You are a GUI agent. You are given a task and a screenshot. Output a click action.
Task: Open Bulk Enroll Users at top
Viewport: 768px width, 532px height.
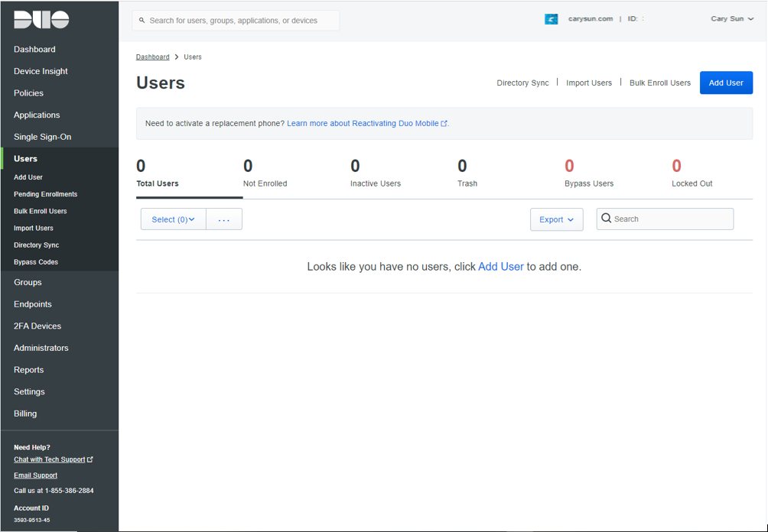[659, 83]
